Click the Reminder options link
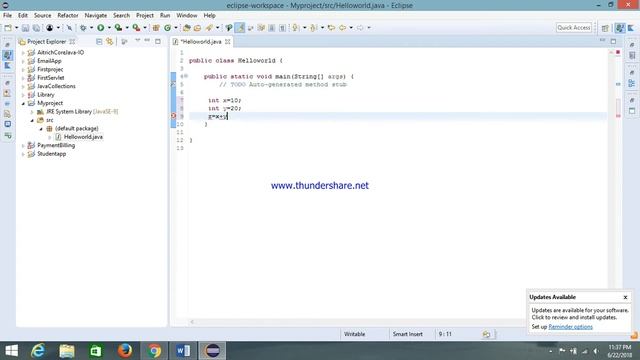 (570, 327)
